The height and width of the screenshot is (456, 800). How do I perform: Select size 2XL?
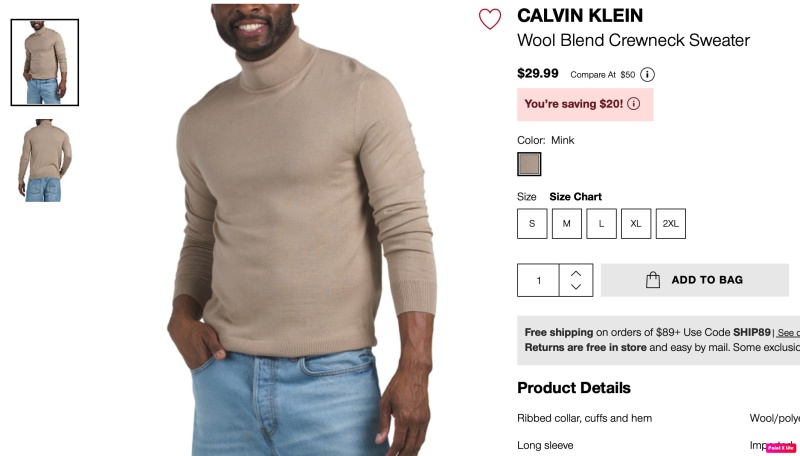pyautogui.click(x=671, y=223)
